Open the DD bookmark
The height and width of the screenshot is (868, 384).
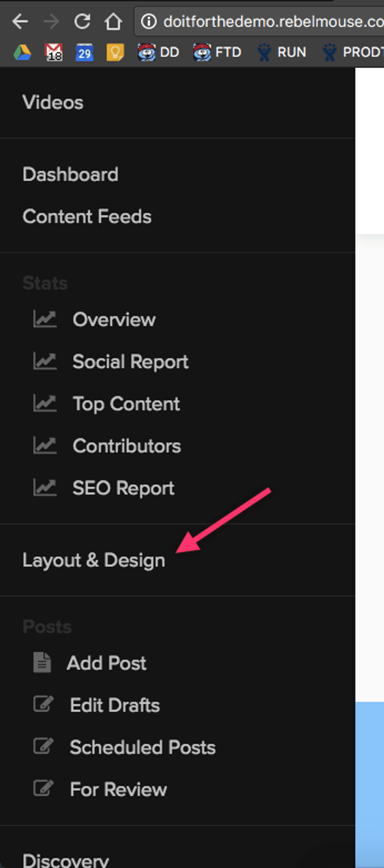coord(158,52)
